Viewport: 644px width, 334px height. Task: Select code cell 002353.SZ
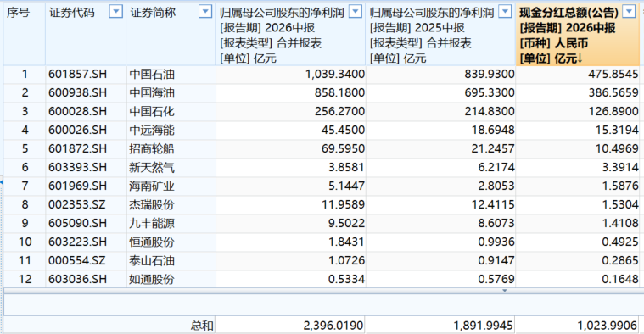(77, 204)
